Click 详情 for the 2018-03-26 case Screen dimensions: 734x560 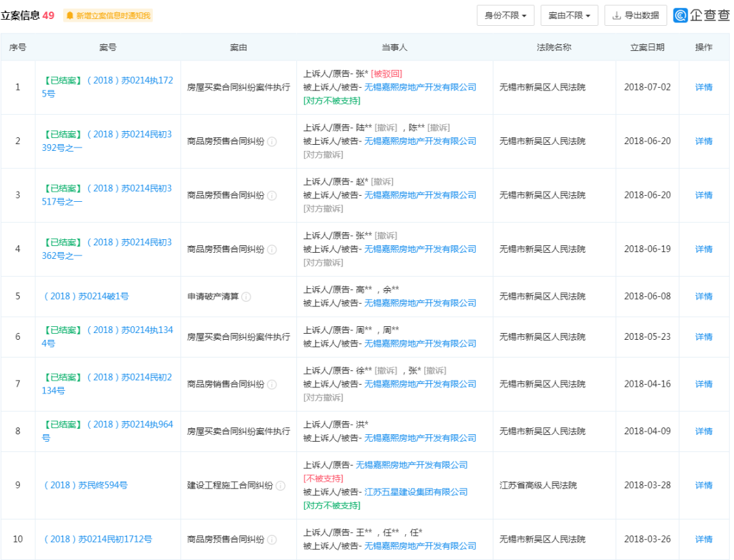(703, 539)
